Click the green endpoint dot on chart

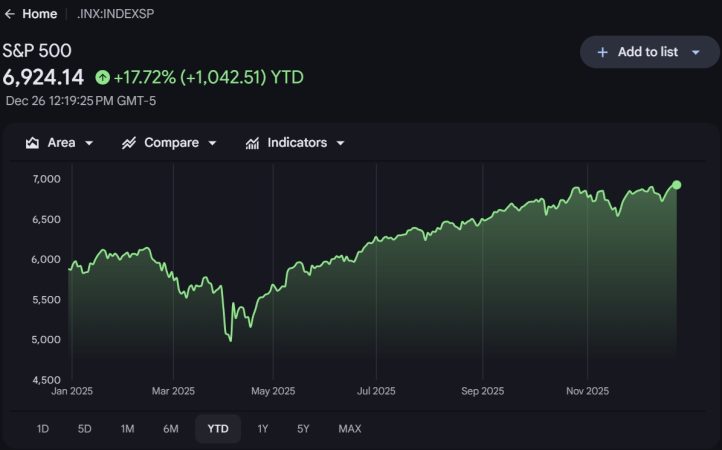[x=677, y=185]
